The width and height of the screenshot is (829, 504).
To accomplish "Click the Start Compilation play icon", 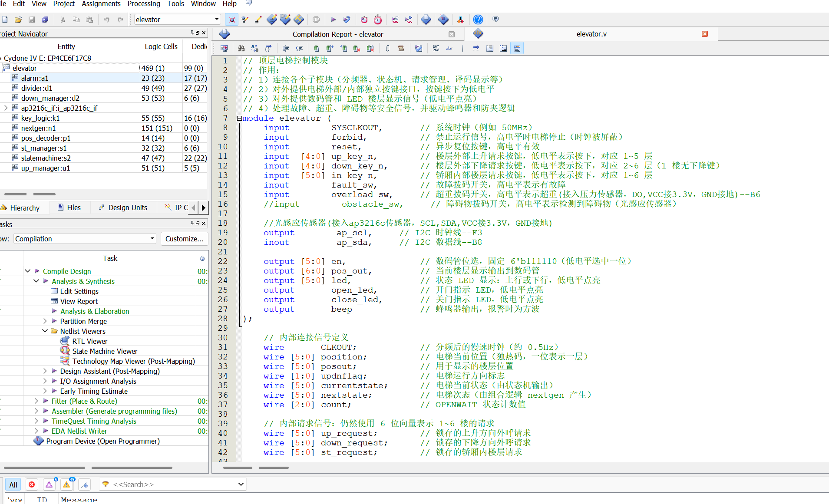I will click(333, 20).
